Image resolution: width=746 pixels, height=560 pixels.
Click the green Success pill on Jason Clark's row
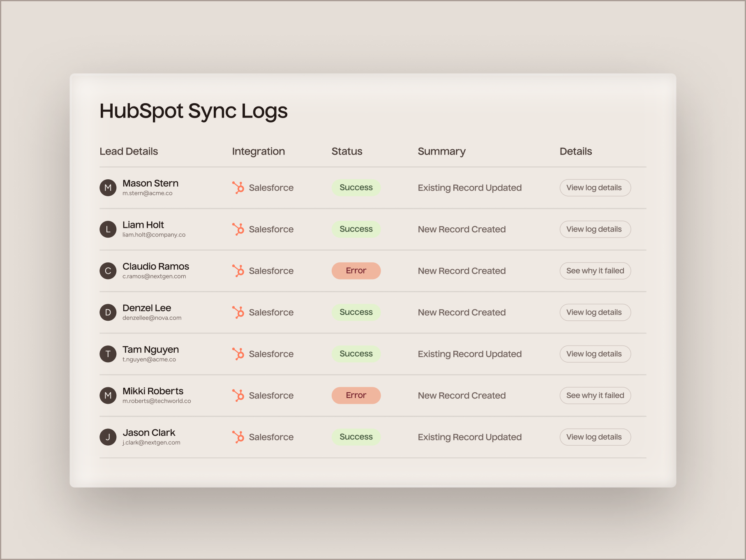[356, 437]
